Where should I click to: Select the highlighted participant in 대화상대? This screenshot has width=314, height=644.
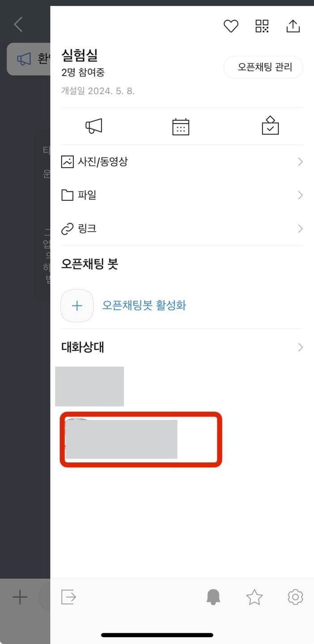141,440
